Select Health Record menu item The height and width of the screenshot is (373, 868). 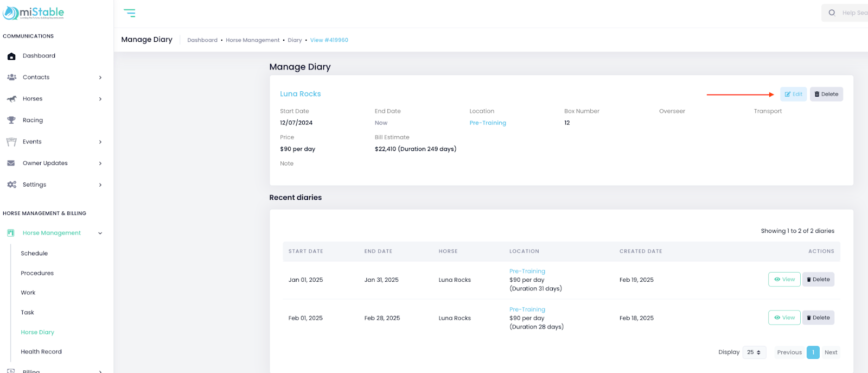41,352
